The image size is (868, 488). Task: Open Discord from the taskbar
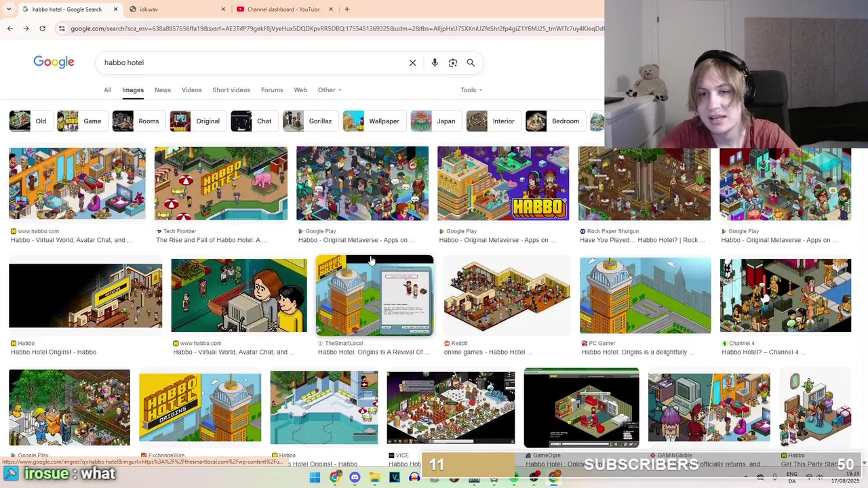coord(355,478)
